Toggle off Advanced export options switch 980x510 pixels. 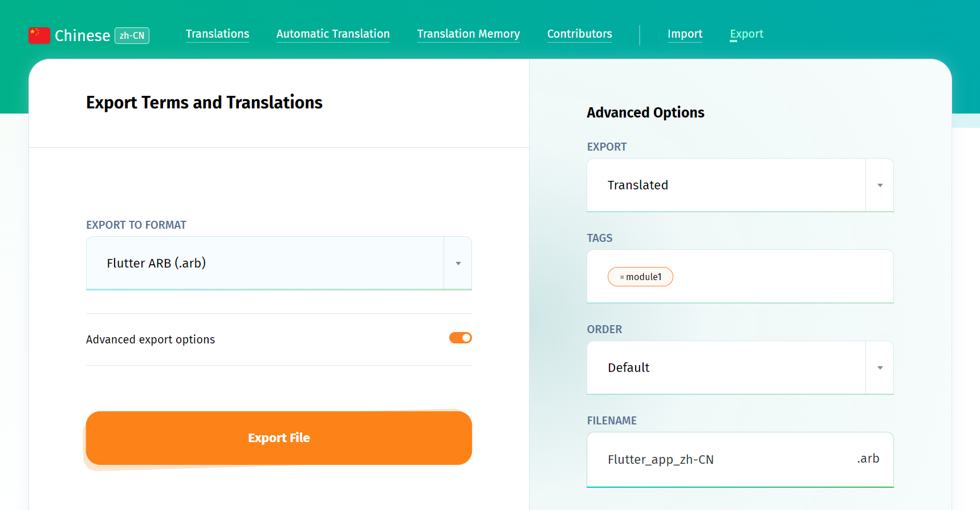tap(461, 338)
